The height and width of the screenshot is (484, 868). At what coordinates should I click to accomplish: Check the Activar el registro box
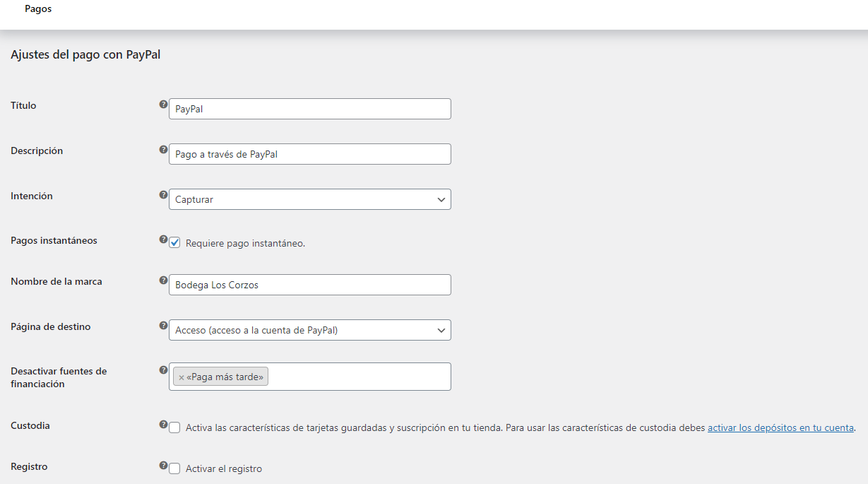(x=174, y=468)
